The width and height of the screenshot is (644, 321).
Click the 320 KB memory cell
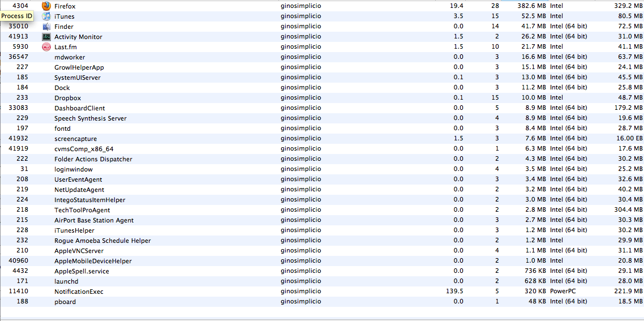tap(535, 291)
